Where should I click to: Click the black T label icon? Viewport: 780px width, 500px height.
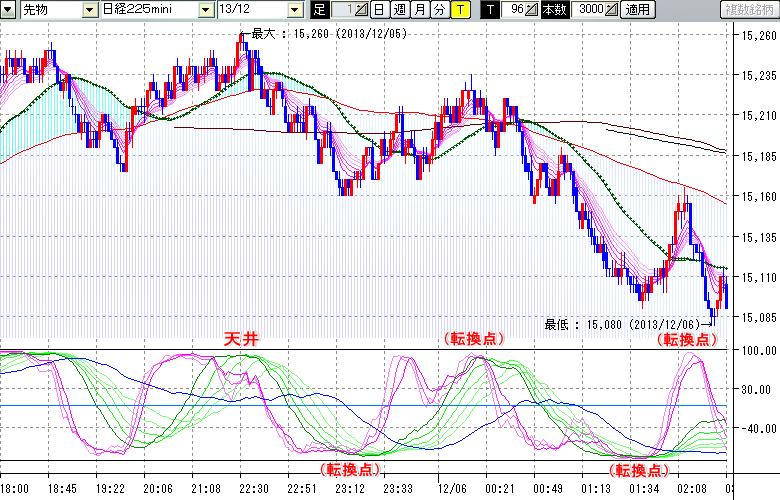tap(489, 10)
